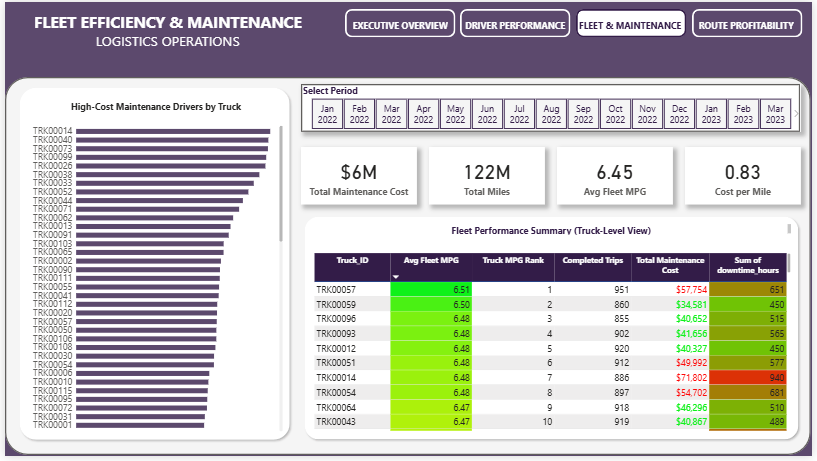Click the 6.51 Avg Fleet MPG cell
The width and height of the screenshot is (817, 461).
pos(431,290)
